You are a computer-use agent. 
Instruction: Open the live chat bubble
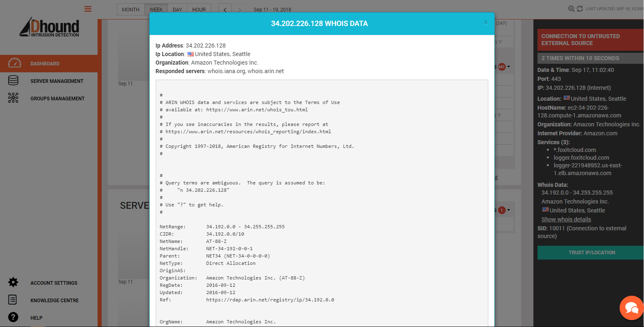631,308
